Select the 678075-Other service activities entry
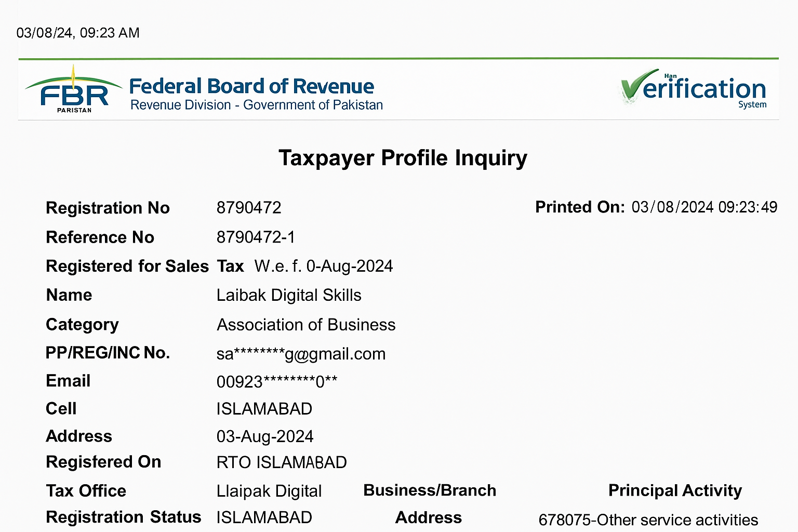This screenshot has width=798, height=532. pyautogui.click(x=648, y=520)
